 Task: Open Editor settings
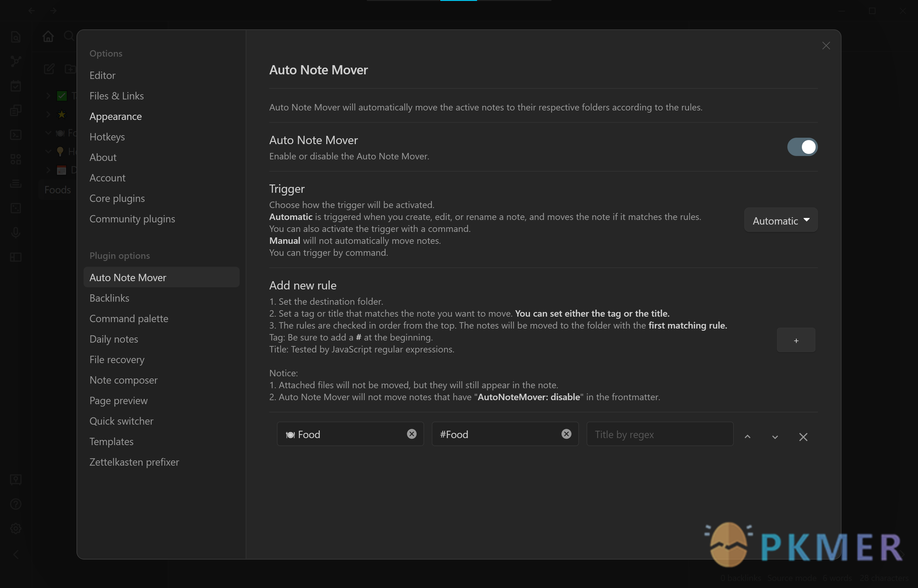pos(102,75)
